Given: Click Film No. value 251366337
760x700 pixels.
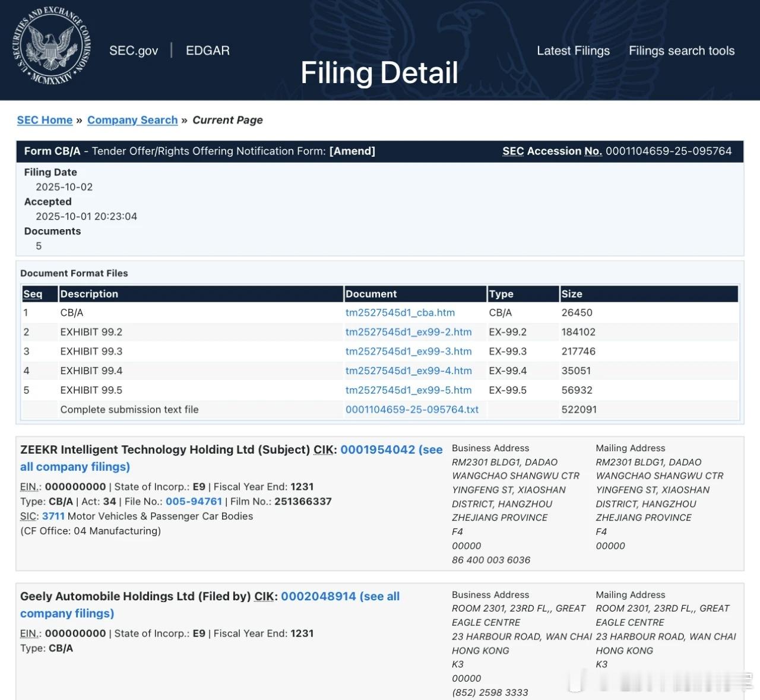Looking at the screenshot, I should tap(303, 501).
